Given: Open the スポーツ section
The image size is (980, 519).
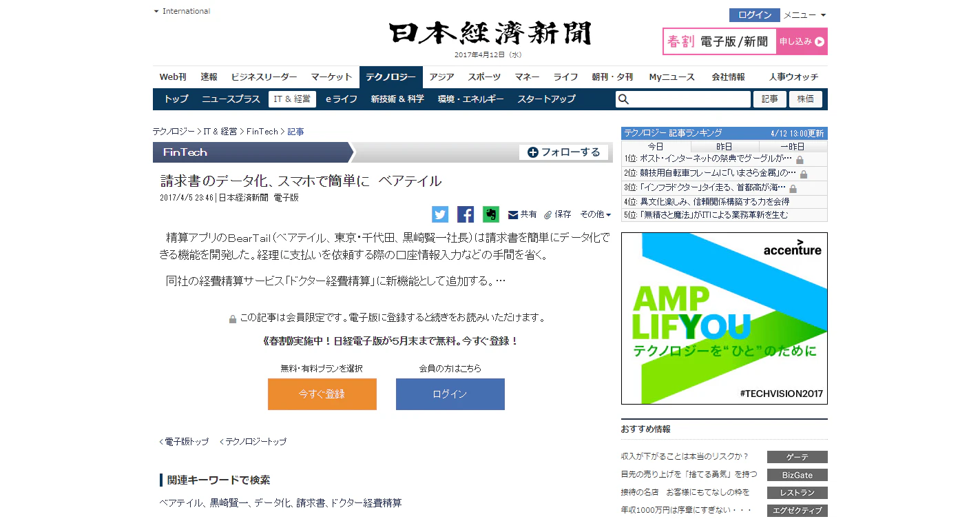Looking at the screenshot, I should 484,77.
